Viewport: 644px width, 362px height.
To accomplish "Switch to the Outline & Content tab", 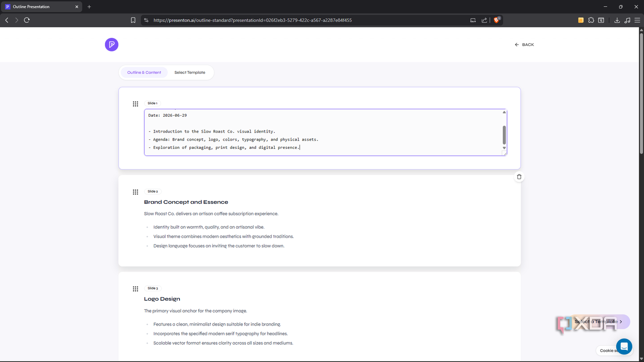I will coord(144,72).
